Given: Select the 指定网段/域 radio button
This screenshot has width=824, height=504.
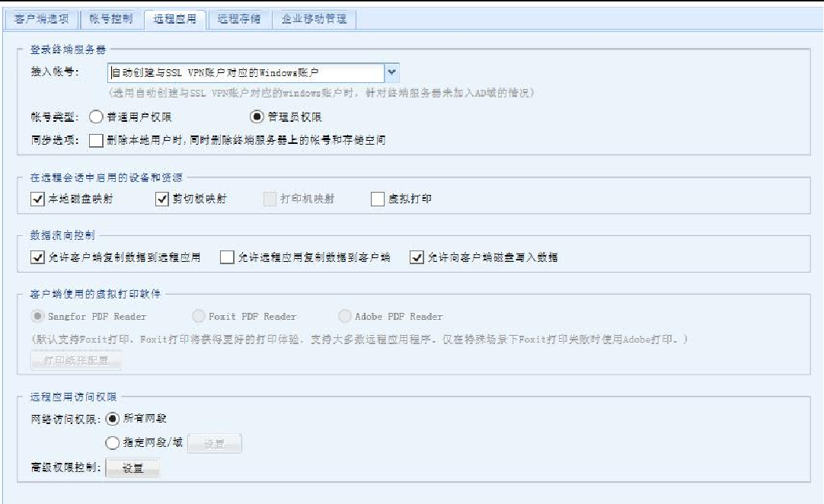Looking at the screenshot, I should click(x=113, y=443).
